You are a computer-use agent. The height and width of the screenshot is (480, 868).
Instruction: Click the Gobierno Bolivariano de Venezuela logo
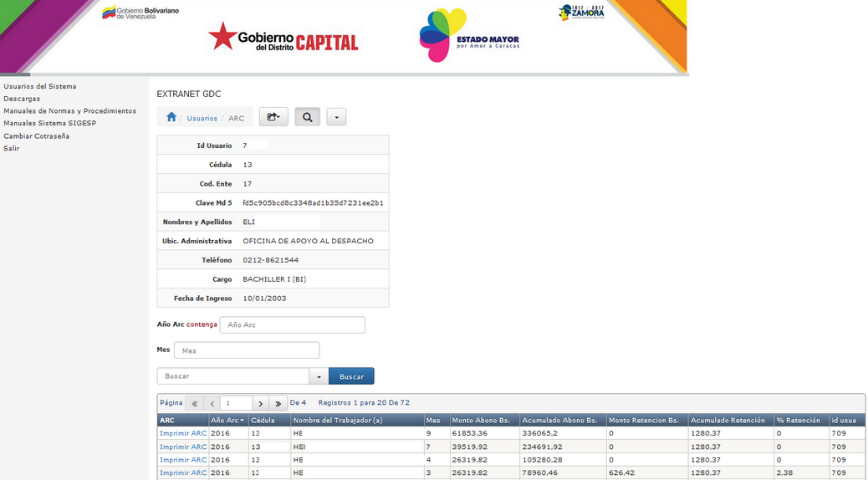click(140, 13)
